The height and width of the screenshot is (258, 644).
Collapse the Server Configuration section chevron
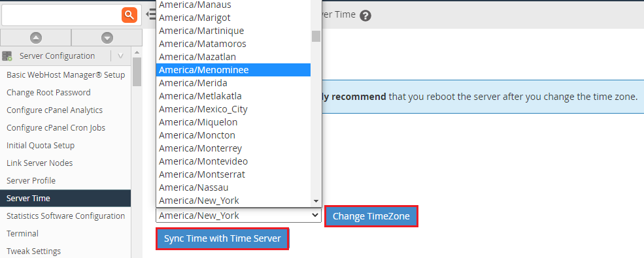(x=121, y=56)
